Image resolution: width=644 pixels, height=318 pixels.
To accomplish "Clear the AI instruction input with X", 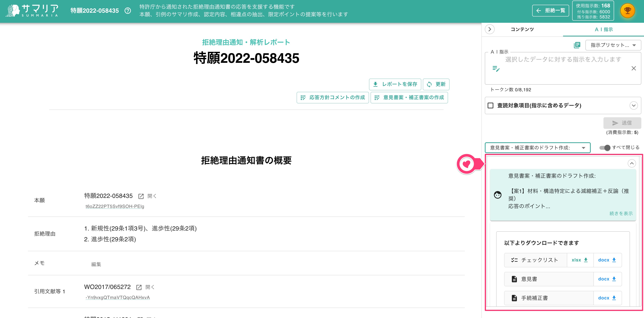I will tap(634, 68).
